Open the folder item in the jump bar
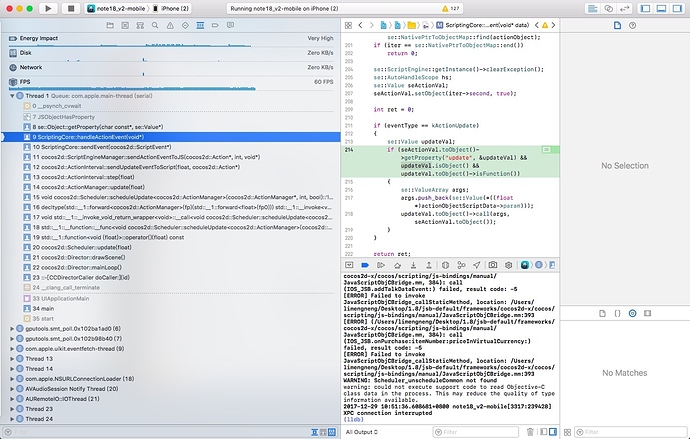Image resolution: width=690 pixels, height=439 pixels. click(411, 25)
